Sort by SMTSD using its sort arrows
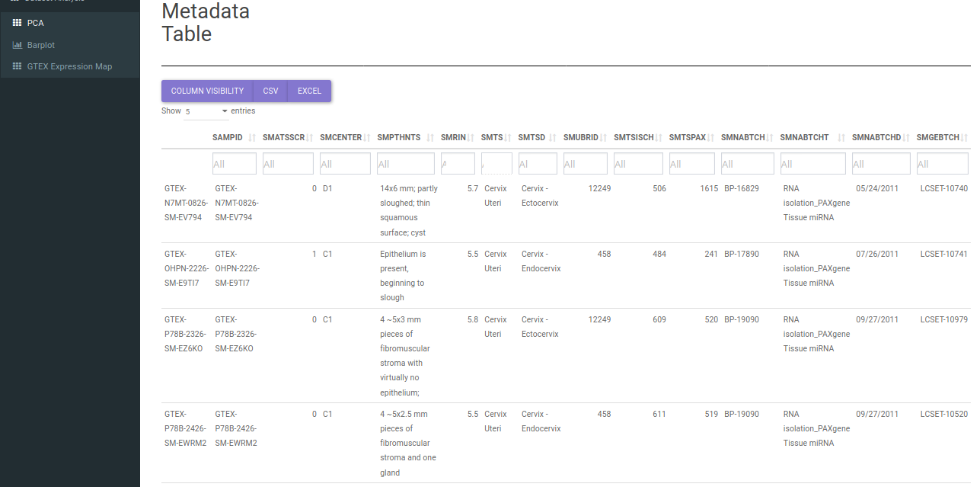 click(x=553, y=138)
